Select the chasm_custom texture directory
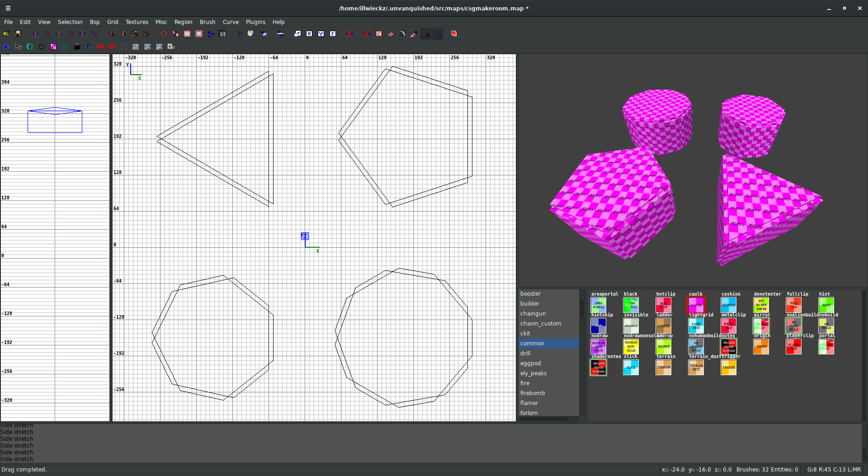This screenshot has width=868, height=476. click(541, 324)
